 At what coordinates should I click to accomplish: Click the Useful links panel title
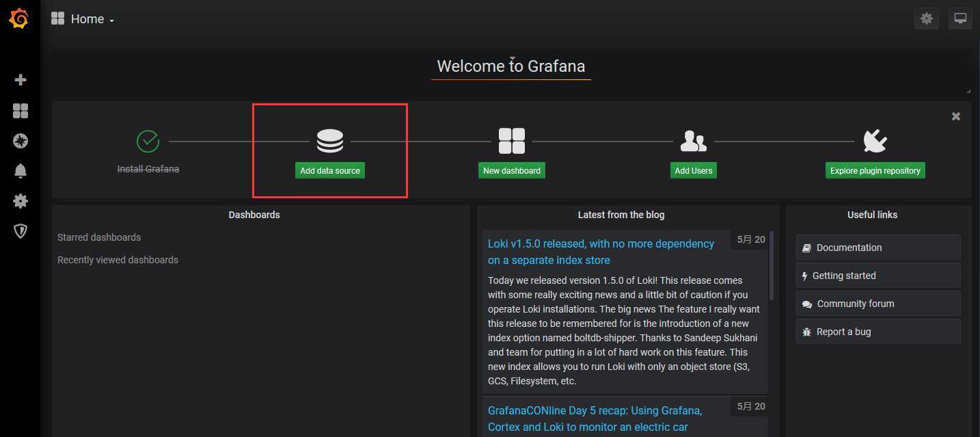point(873,215)
